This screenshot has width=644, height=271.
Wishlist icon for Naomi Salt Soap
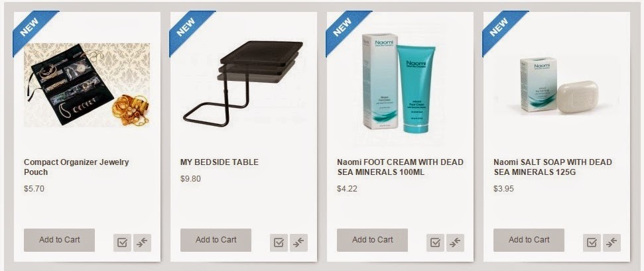(x=592, y=243)
